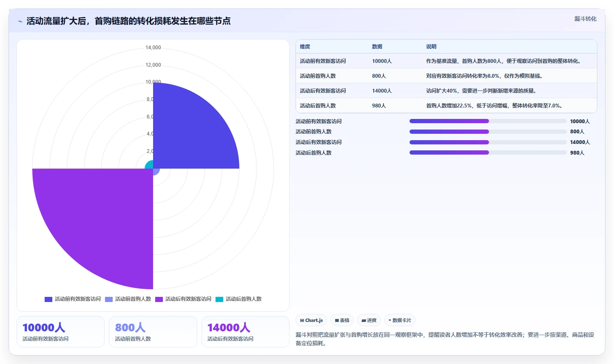Click the 800人 stat card
Viewport: 614px width, 364px height.
click(153, 332)
